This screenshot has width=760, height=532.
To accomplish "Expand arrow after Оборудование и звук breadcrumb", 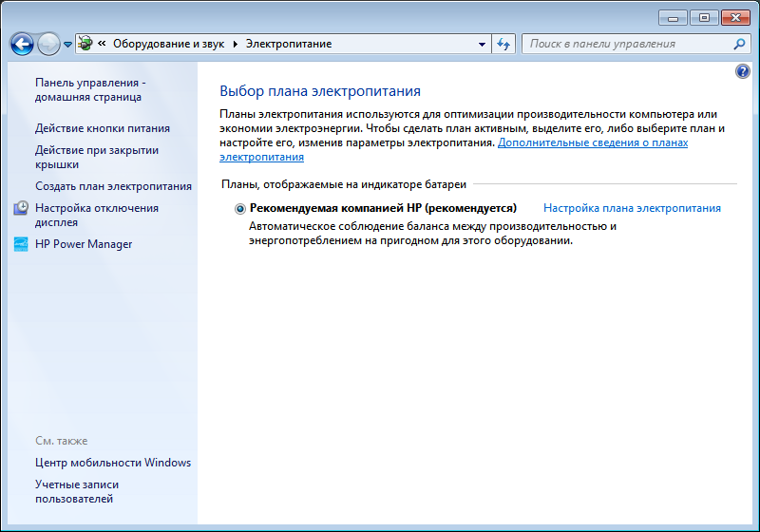I will point(236,44).
